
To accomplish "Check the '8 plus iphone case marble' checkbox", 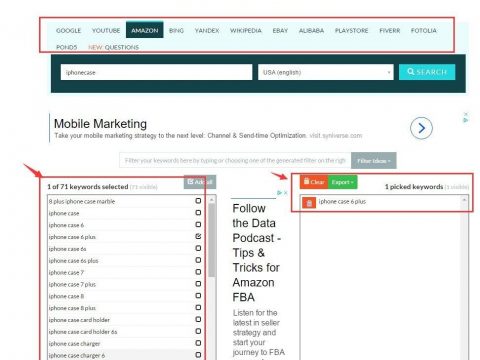I will click(198, 201).
